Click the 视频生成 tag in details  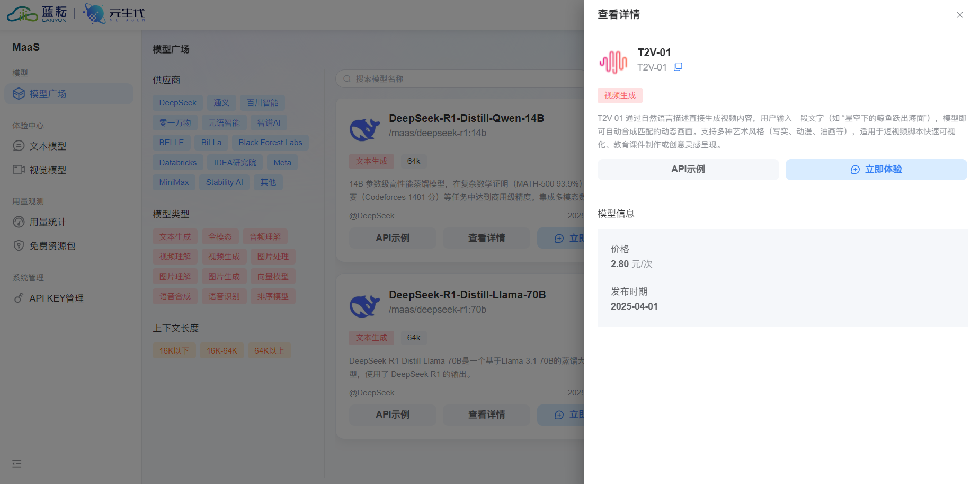click(x=620, y=95)
